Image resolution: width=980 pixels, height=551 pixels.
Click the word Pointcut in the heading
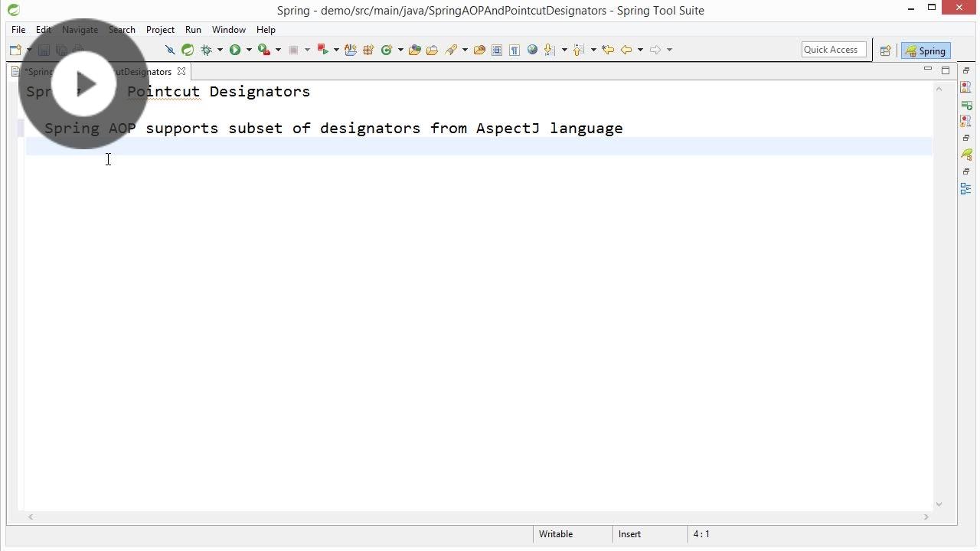point(163,91)
